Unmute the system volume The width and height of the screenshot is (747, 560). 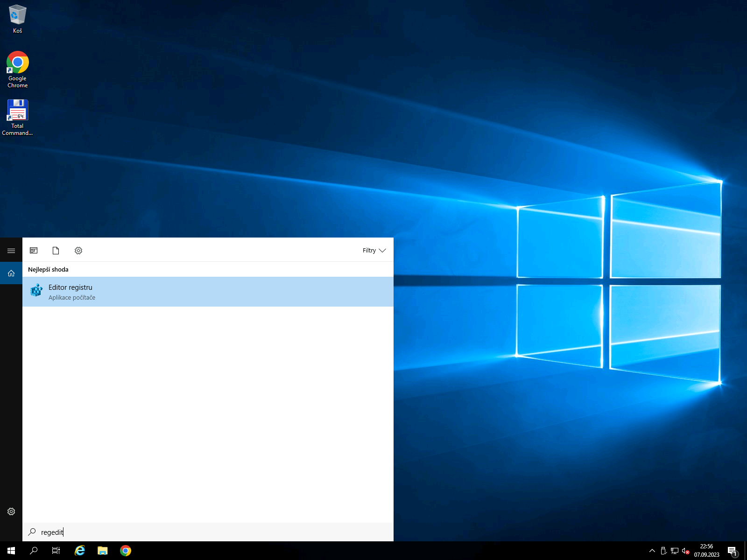(685, 551)
